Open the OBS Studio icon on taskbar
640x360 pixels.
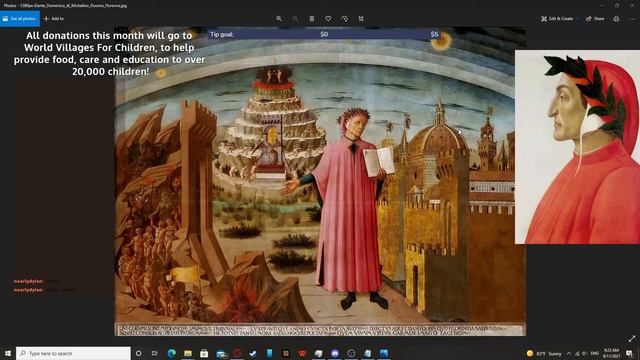[x=351, y=353]
